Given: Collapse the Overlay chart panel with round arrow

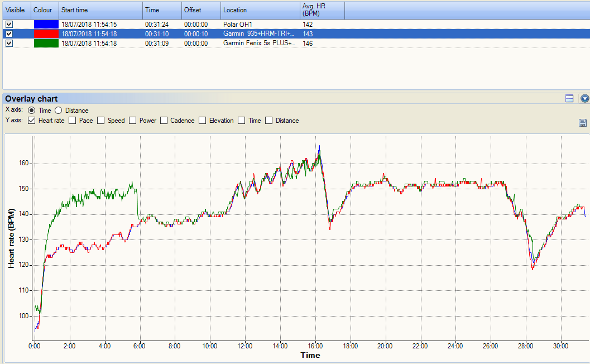Looking at the screenshot, I should (x=584, y=99).
